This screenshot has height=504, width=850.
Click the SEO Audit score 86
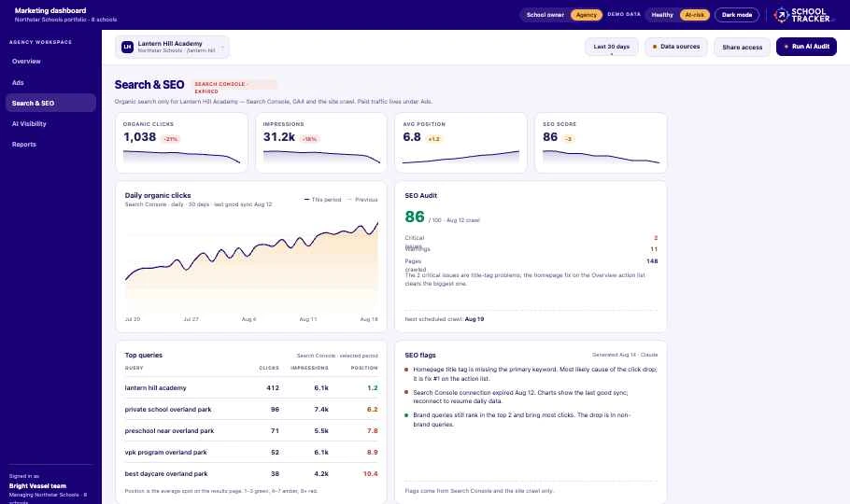[414, 217]
